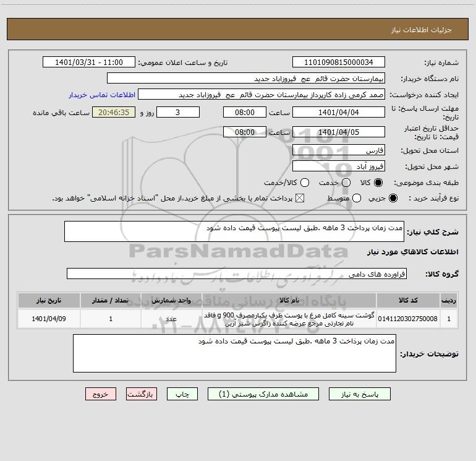Click the واحد شمارش column header
The height and width of the screenshot is (461, 476).
[x=171, y=300]
